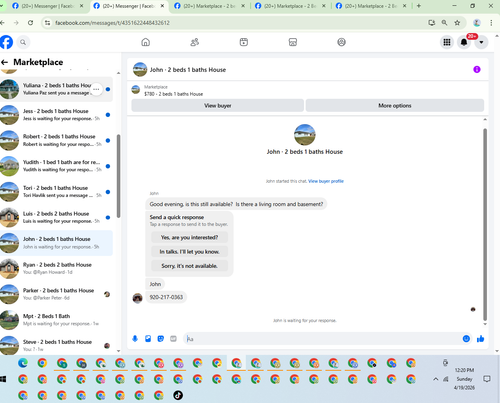
Task: Open the account dropdown arrow
Action: pos(481,42)
